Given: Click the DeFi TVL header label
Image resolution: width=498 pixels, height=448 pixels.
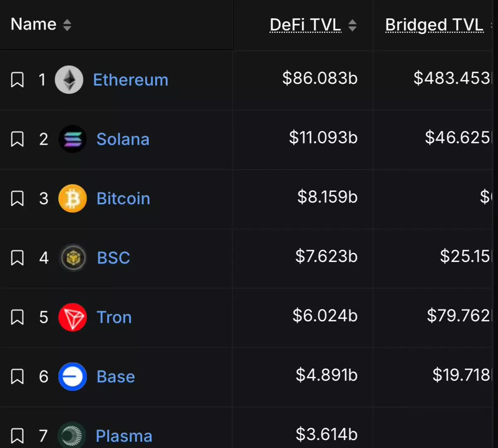Looking at the screenshot, I should (305, 25).
